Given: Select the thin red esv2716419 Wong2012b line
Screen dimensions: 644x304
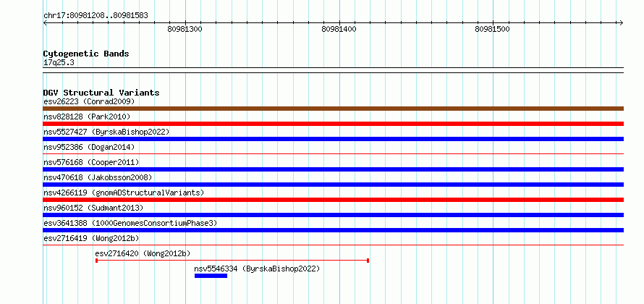Looking at the screenshot, I should pos(333,245).
